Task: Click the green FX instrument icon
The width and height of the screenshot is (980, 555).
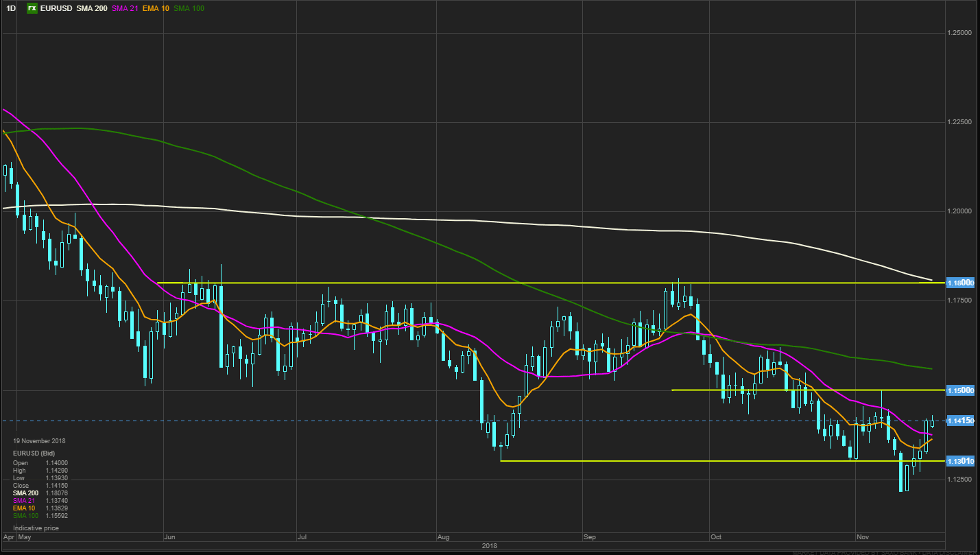Action: pos(32,8)
